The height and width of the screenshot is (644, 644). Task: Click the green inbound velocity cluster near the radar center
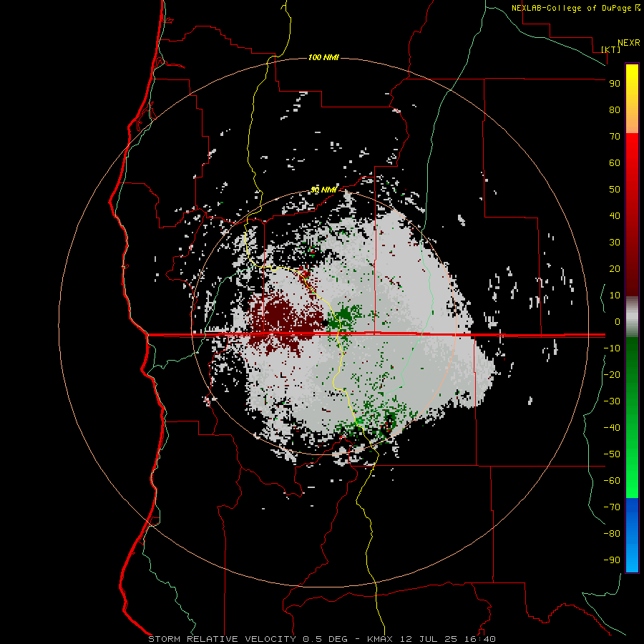point(344,320)
